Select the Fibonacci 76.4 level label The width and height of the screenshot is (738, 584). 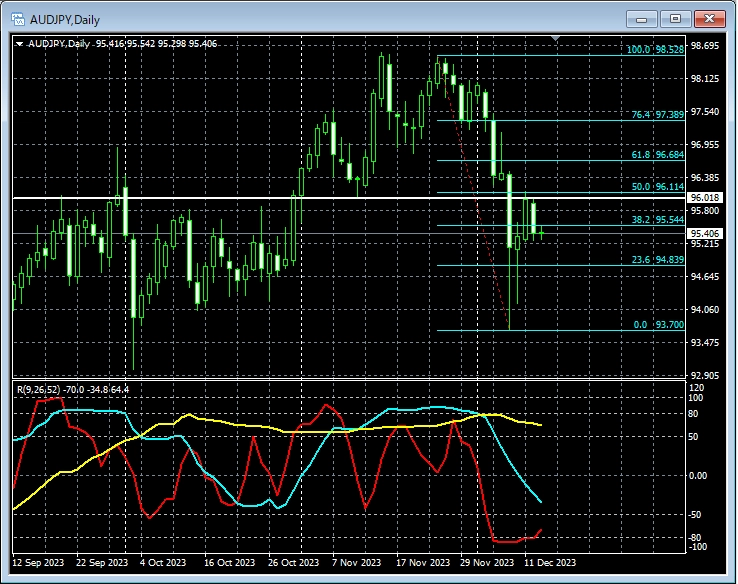pyautogui.click(x=658, y=114)
